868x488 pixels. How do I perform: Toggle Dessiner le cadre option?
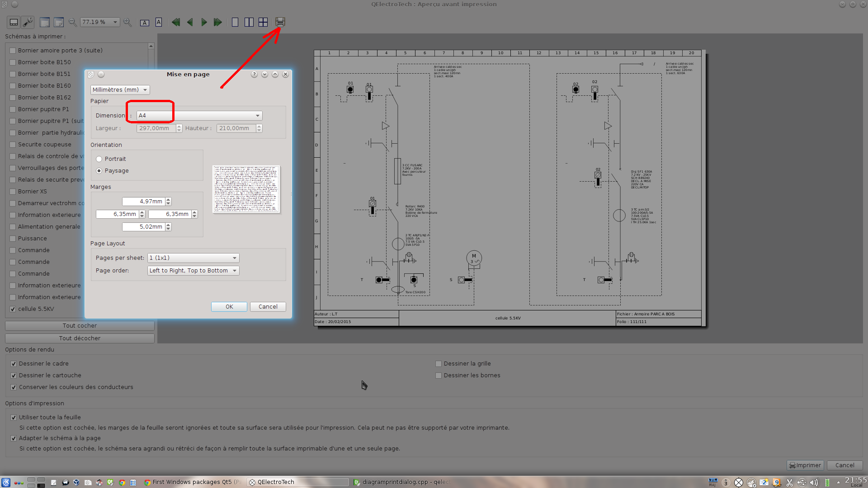(x=14, y=364)
